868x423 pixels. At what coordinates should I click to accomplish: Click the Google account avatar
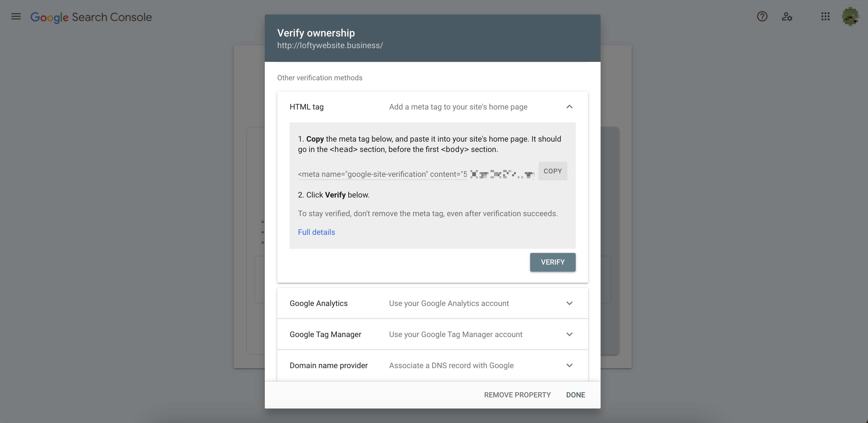[x=850, y=17]
